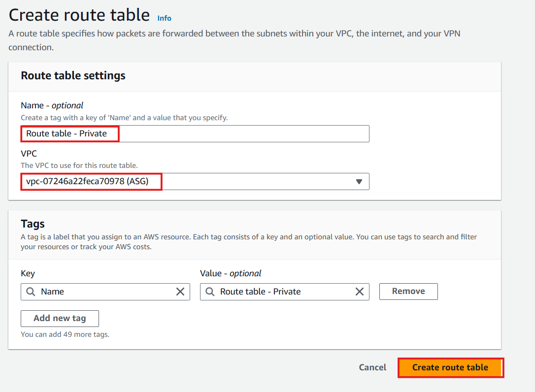Open the VPC selection dropdown

tap(195, 182)
